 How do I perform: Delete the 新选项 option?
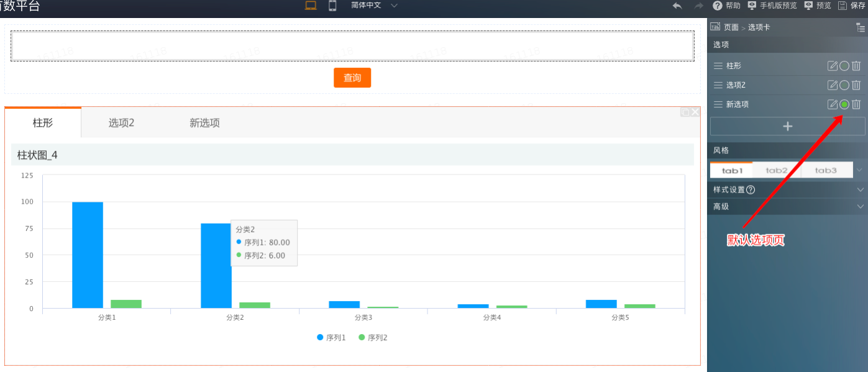[856, 104]
